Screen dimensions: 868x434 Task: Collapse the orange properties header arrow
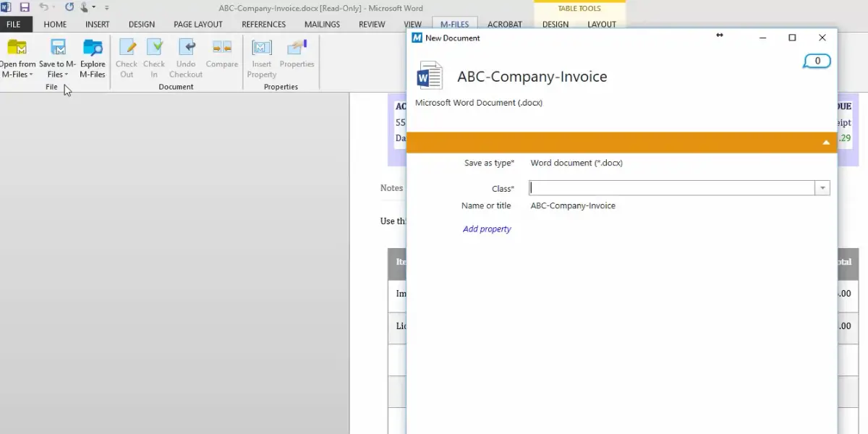click(825, 142)
